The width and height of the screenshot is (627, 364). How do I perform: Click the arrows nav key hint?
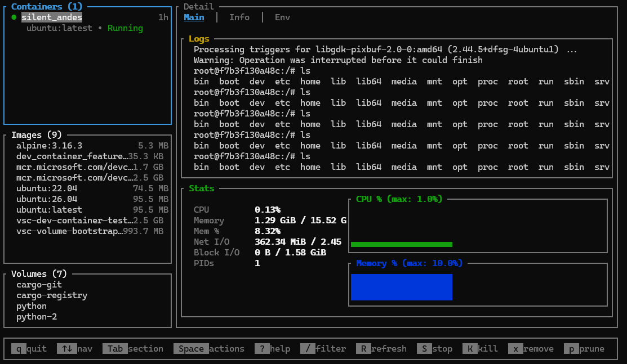click(x=74, y=348)
